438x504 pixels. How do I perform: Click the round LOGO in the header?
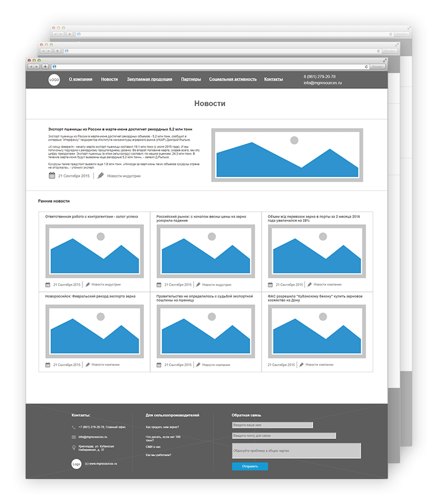tap(54, 80)
